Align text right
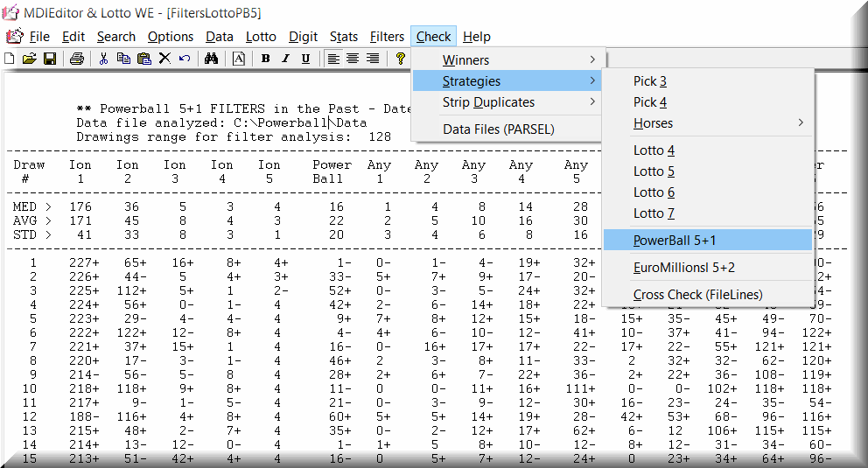 (x=373, y=58)
